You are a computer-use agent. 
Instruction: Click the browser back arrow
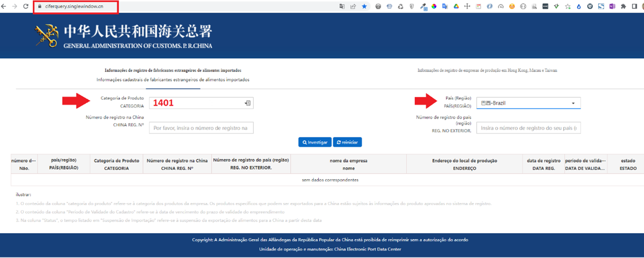click(x=4, y=6)
